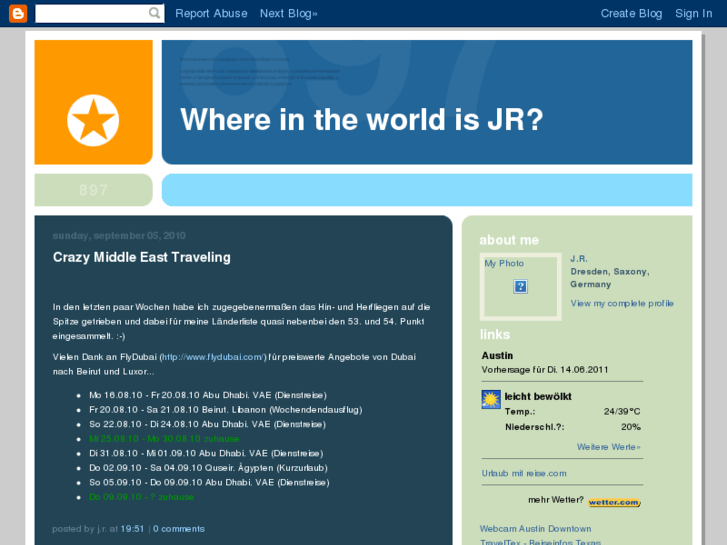This screenshot has height=545, width=727.
Task: Open the Create Blog link
Action: tap(631, 13)
